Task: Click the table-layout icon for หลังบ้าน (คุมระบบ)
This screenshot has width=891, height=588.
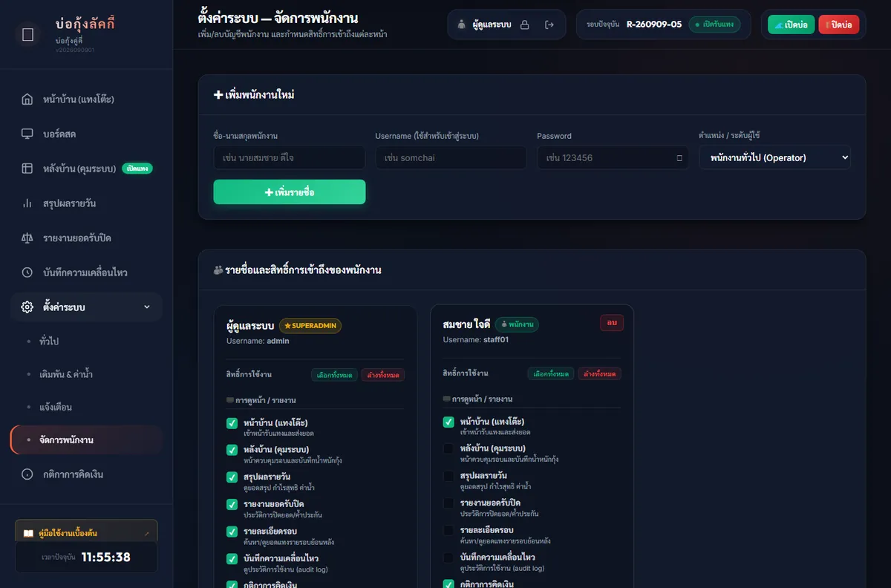Action: 27,169
